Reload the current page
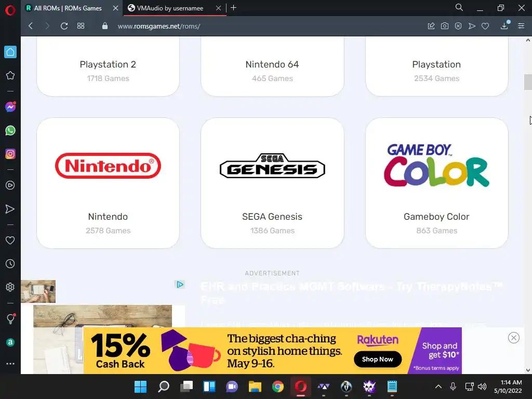Screen dimensions: 532x399 (x=64, y=26)
